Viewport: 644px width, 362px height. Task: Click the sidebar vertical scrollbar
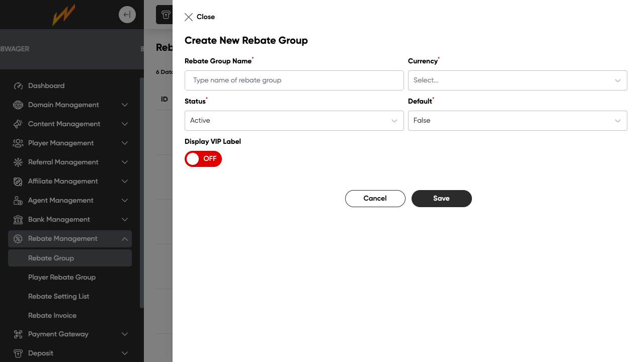tap(142, 193)
